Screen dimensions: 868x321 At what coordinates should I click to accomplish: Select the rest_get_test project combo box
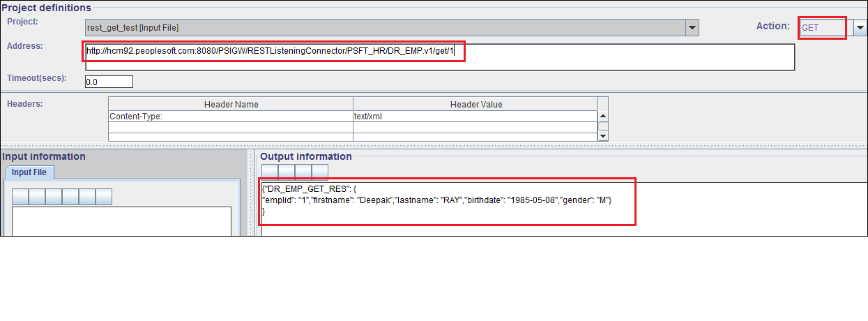tap(391, 28)
